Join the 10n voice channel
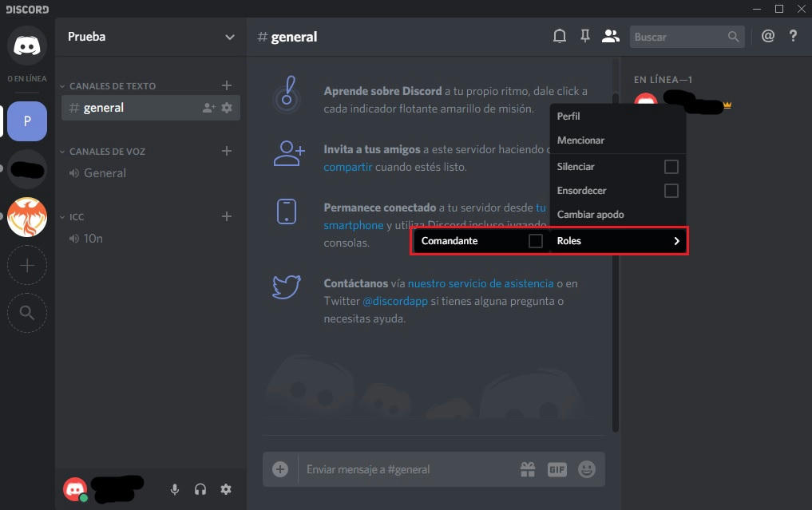 coord(151,239)
